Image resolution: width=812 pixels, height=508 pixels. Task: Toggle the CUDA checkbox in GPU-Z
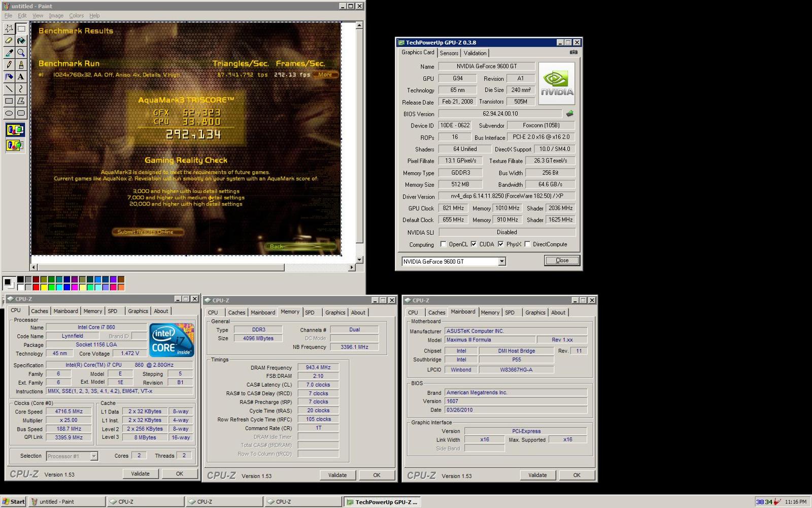473,244
